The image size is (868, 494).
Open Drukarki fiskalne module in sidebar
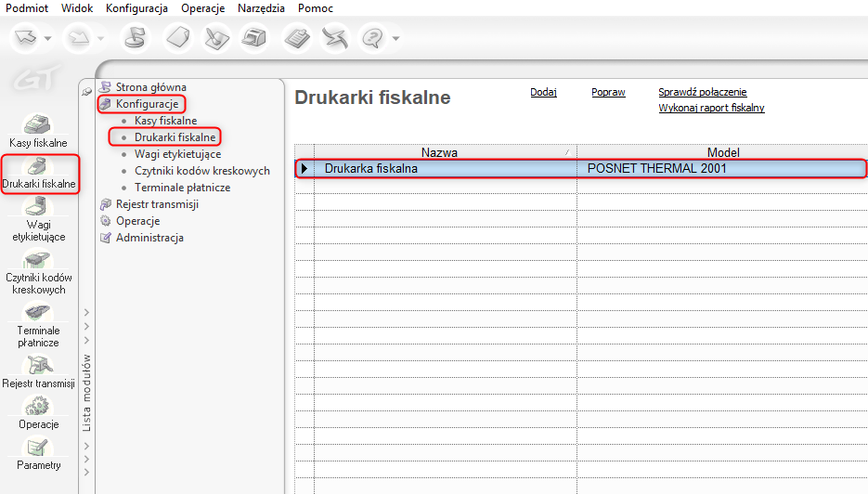39,175
